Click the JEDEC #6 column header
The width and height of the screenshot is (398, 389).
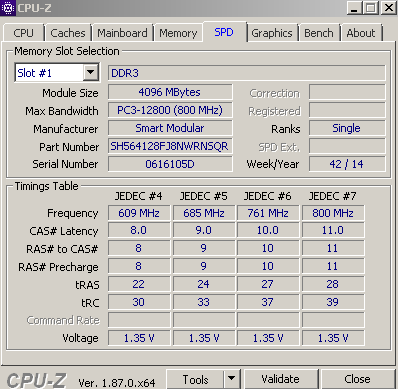click(x=268, y=196)
